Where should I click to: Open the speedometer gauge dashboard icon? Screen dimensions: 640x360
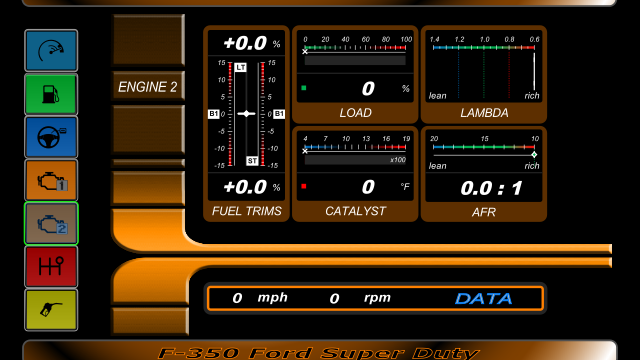click(x=51, y=51)
